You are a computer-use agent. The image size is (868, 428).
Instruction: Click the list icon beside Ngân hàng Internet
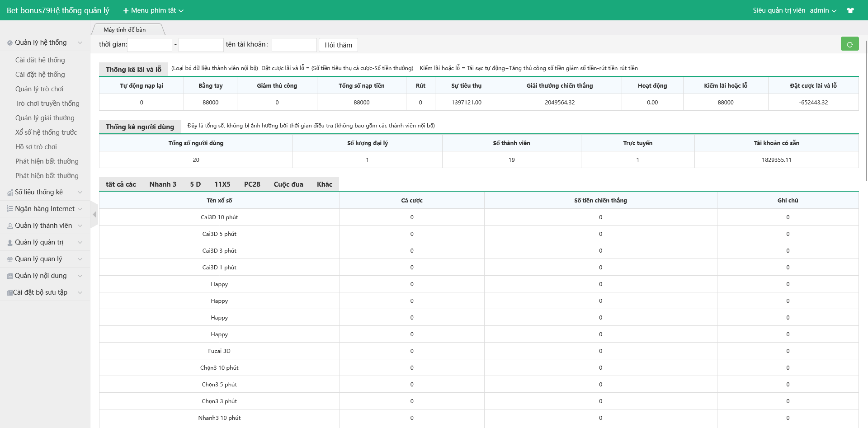(x=10, y=209)
